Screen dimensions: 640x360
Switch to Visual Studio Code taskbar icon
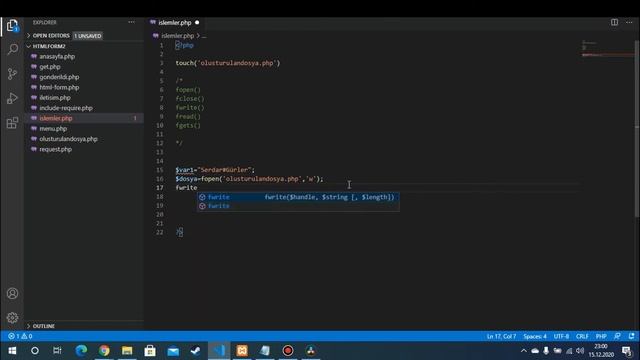[x=219, y=351]
